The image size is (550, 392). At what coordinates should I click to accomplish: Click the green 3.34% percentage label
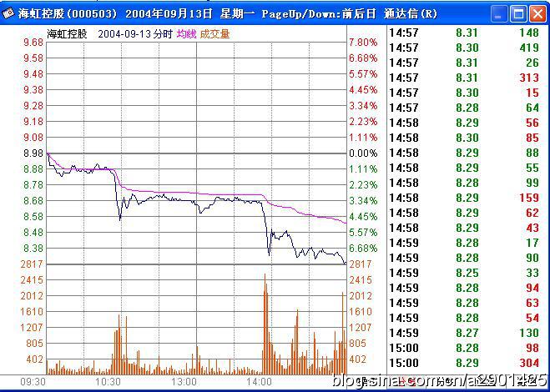pos(363,201)
